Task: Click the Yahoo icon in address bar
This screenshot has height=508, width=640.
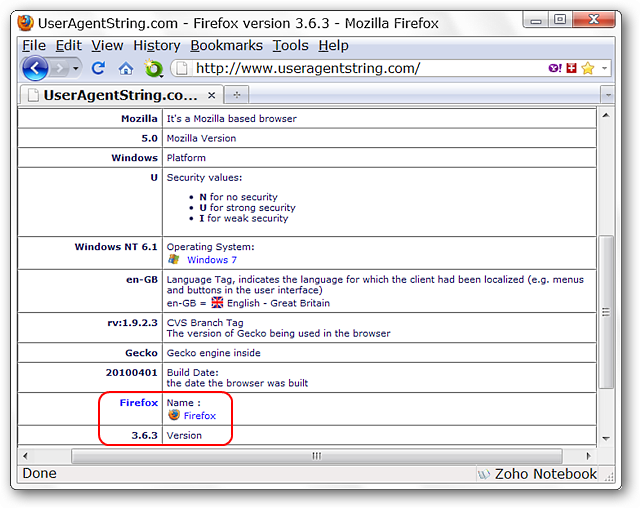Action: (554, 68)
